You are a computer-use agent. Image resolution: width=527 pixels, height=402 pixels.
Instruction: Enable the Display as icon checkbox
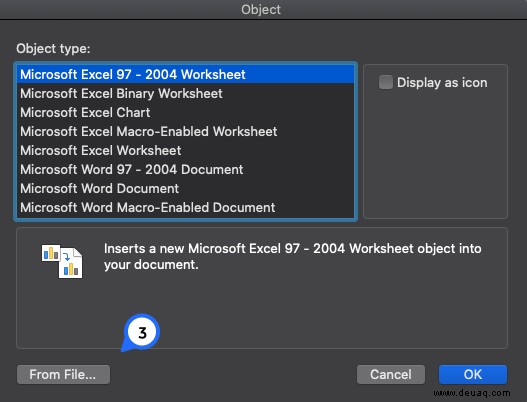[x=386, y=82]
